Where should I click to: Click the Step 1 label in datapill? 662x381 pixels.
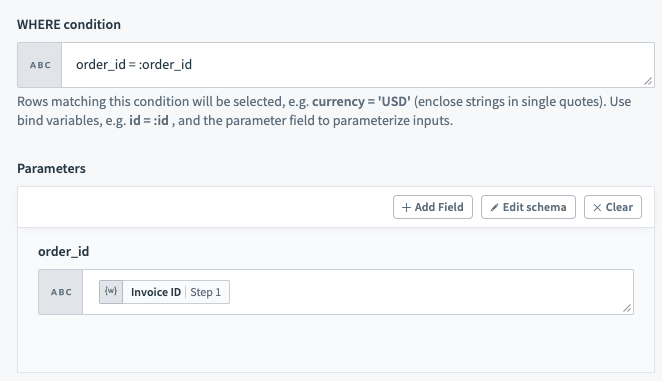click(x=206, y=292)
